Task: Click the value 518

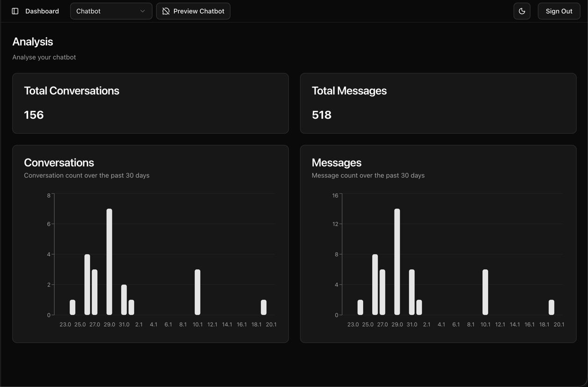Action: (x=322, y=115)
